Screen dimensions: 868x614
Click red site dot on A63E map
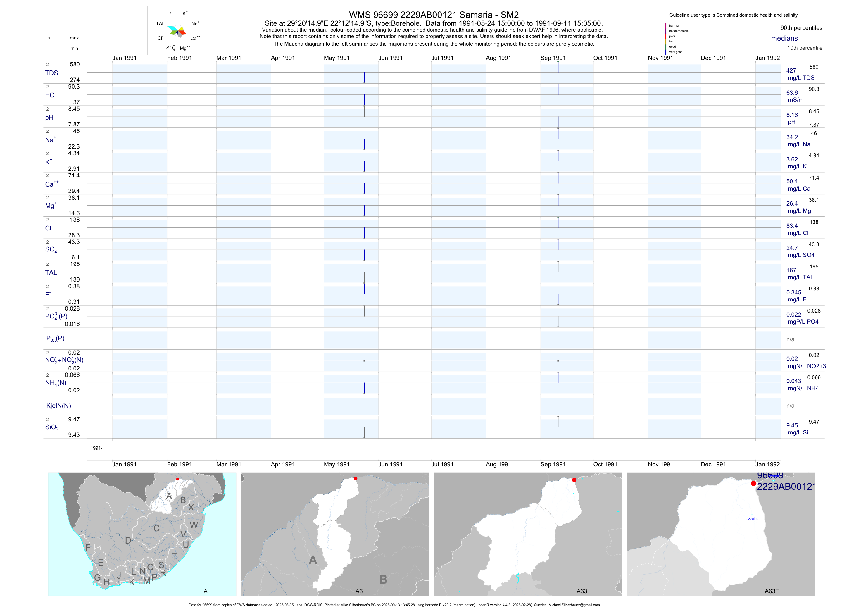tap(753, 484)
